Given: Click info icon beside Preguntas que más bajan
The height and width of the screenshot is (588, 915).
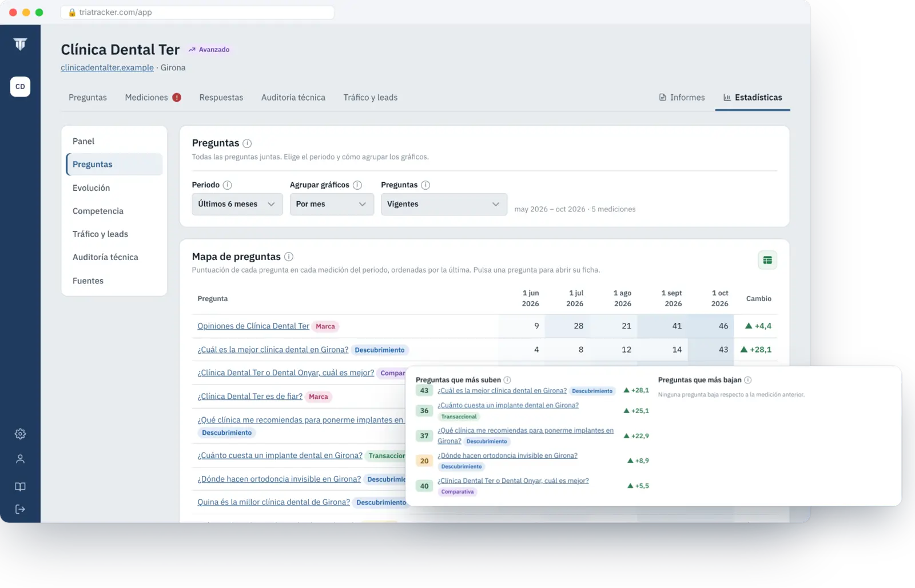Looking at the screenshot, I should 748,380.
